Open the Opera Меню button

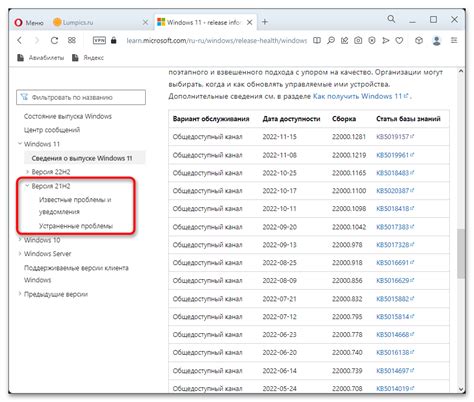[29, 23]
